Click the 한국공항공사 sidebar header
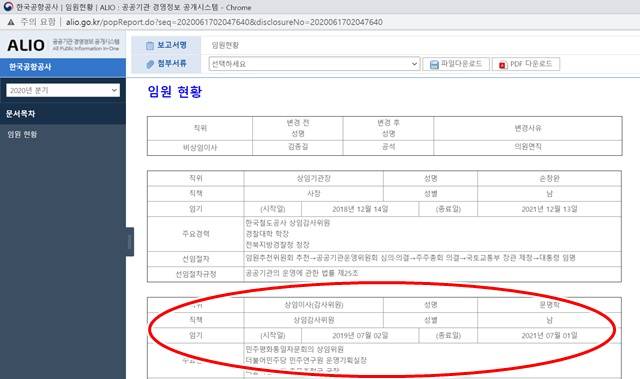The height and width of the screenshot is (379, 640). 63,67
